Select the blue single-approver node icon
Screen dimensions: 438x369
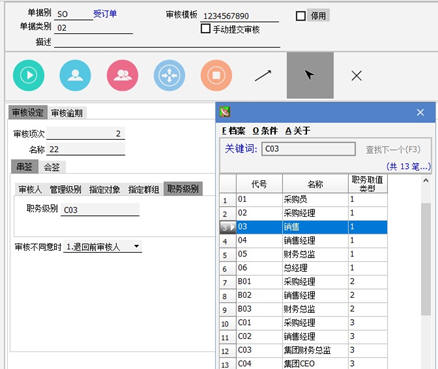coord(75,75)
